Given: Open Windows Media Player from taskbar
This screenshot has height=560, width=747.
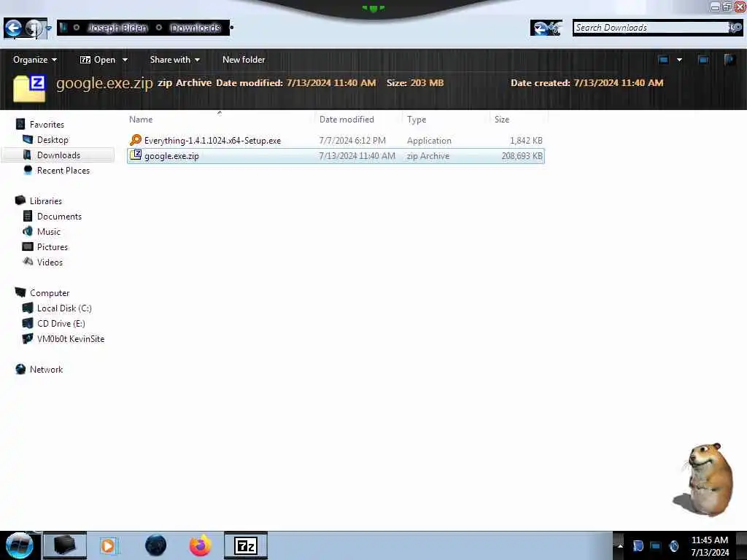Looking at the screenshot, I should coord(109,545).
